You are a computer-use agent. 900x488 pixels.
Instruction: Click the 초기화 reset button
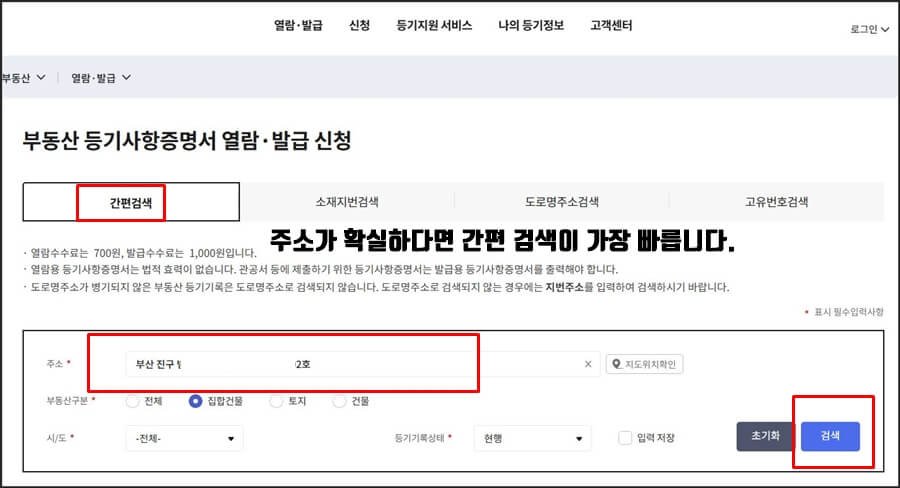(766, 436)
